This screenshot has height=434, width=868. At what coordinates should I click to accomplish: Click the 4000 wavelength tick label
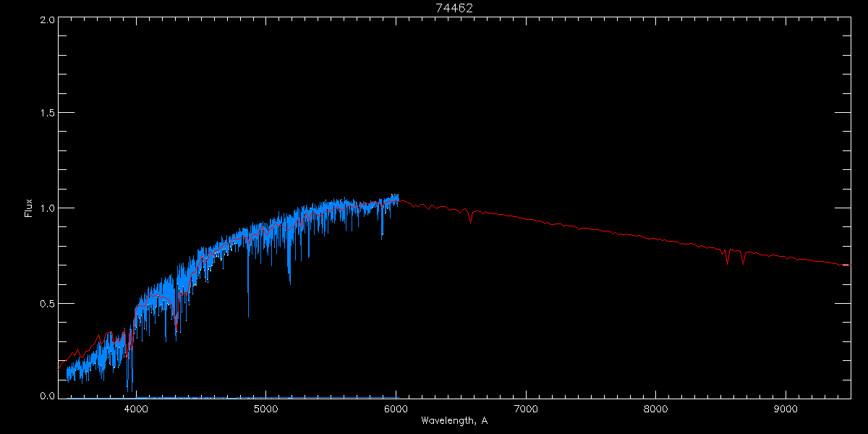click(136, 409)
